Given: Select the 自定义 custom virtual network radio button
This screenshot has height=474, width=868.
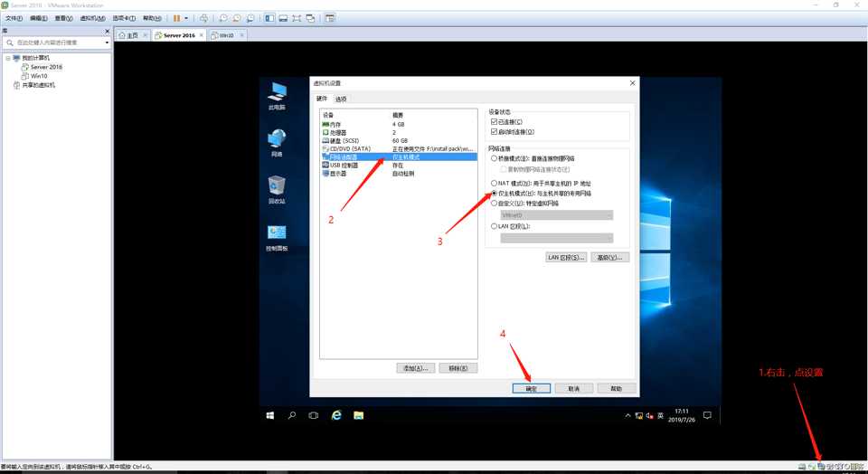Looking at the screenshot, I should tap(494, 204).
